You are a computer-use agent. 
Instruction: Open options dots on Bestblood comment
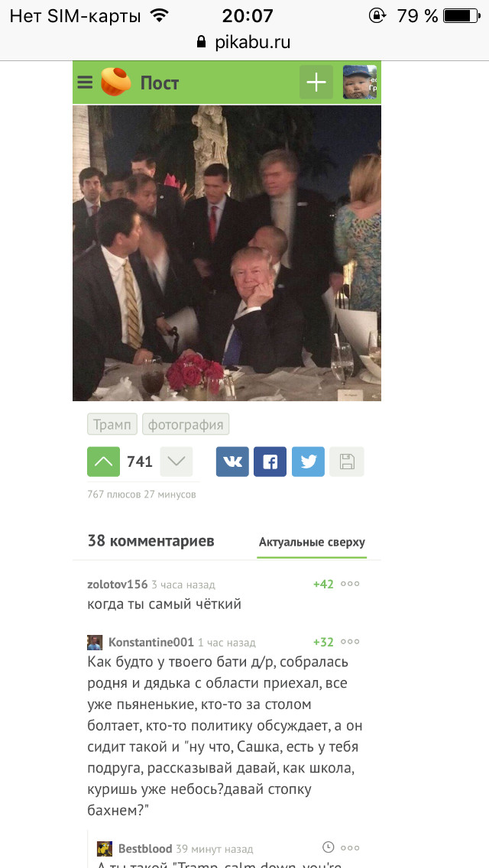click(350, 847)
